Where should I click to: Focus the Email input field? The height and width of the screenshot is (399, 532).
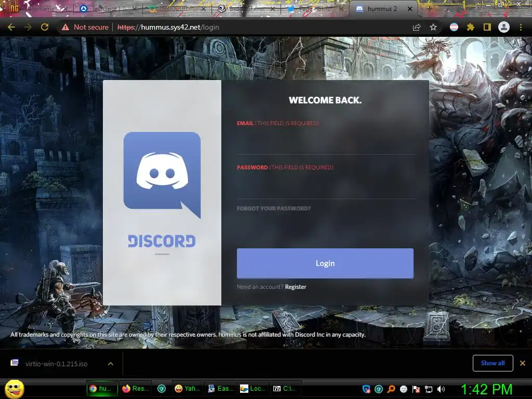[326, 142]
